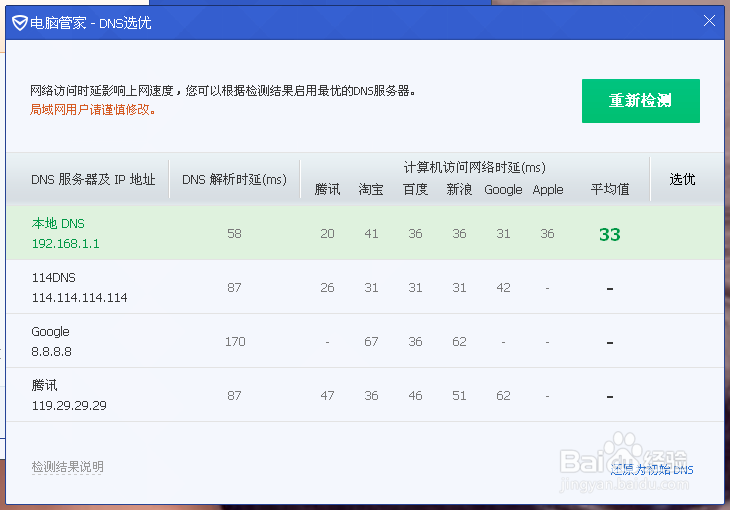This screenshot has height=510, width=730.
Task: Click the 百度 column header
Action: coord(415,190)
